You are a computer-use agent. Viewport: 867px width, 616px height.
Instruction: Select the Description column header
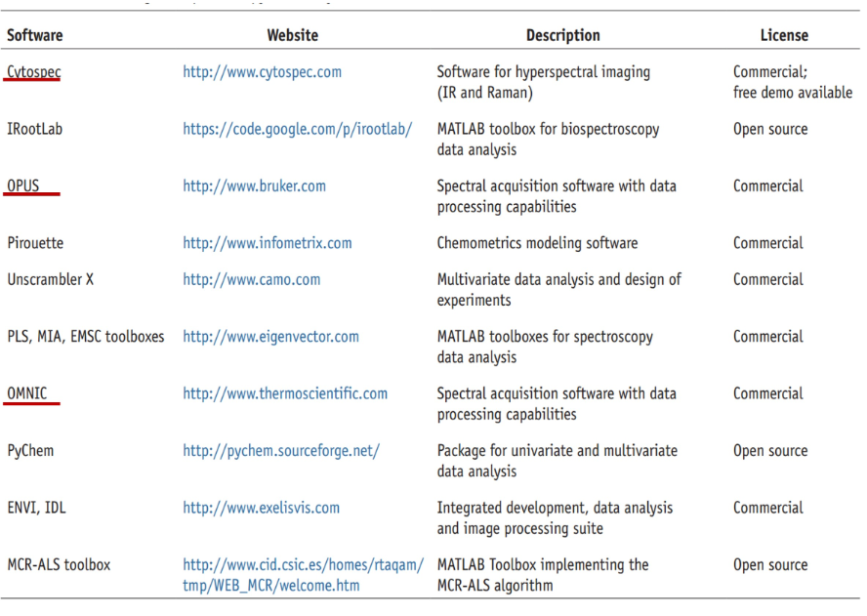pos(562,35)
